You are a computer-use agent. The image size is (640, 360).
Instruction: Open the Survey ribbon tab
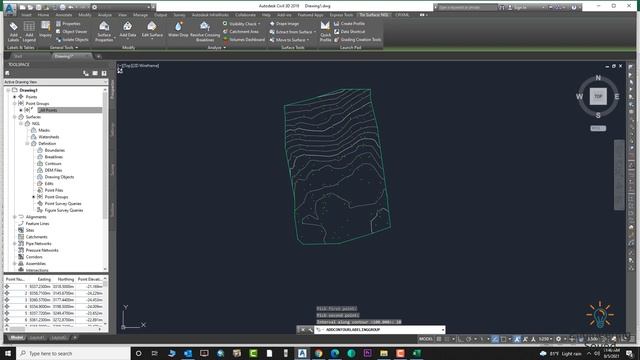[x=179, y=15]
